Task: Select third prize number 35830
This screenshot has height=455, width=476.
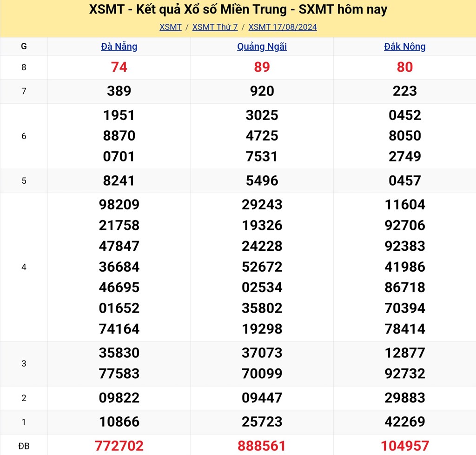Action: (119, 353)
